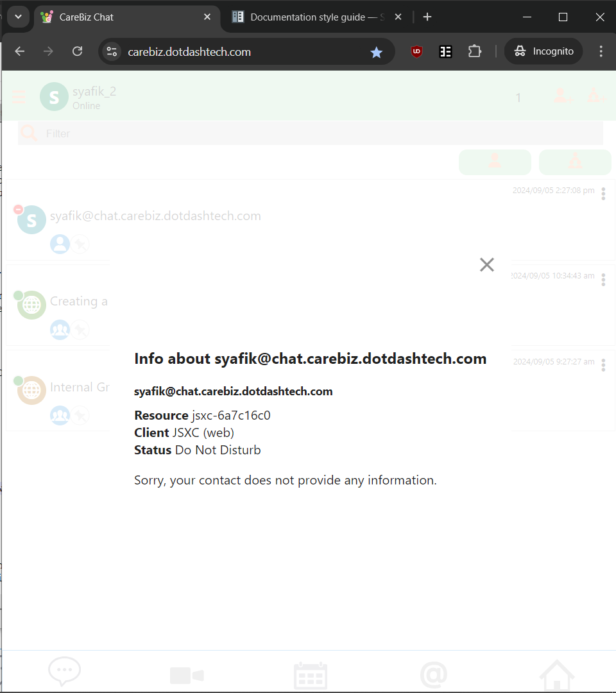Click the Incognito profile button

(x=543, y=51)
